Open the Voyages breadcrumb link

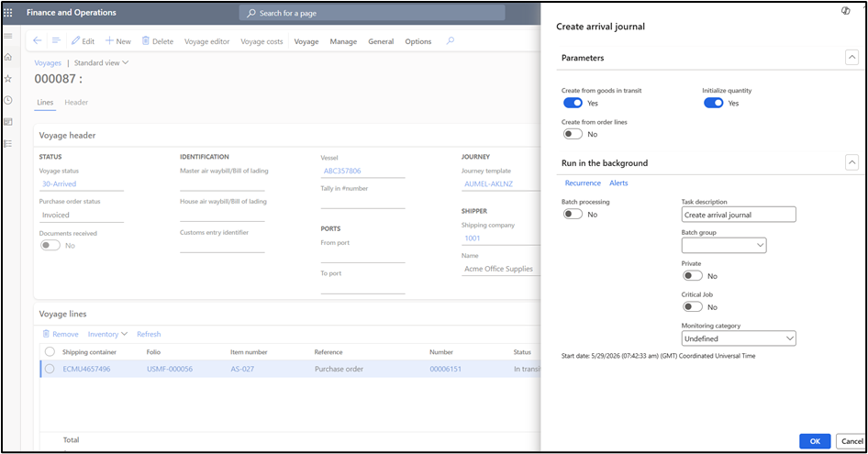[48, 62]
